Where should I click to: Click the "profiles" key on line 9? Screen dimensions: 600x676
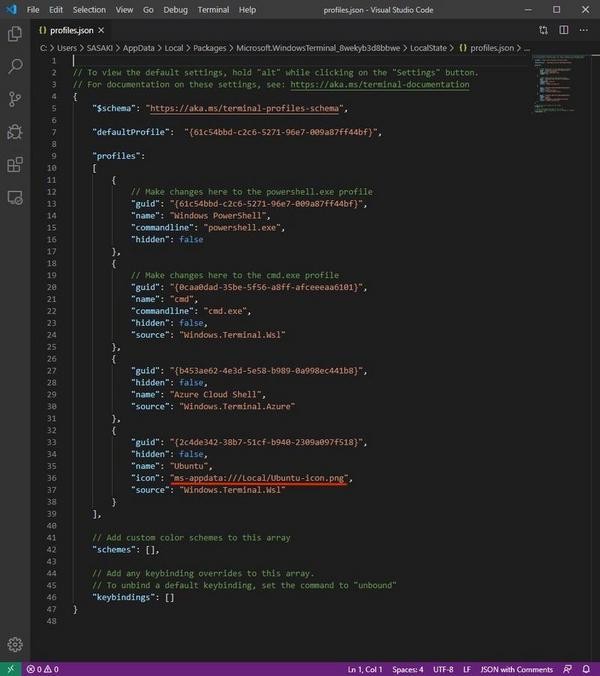(116, 156)
